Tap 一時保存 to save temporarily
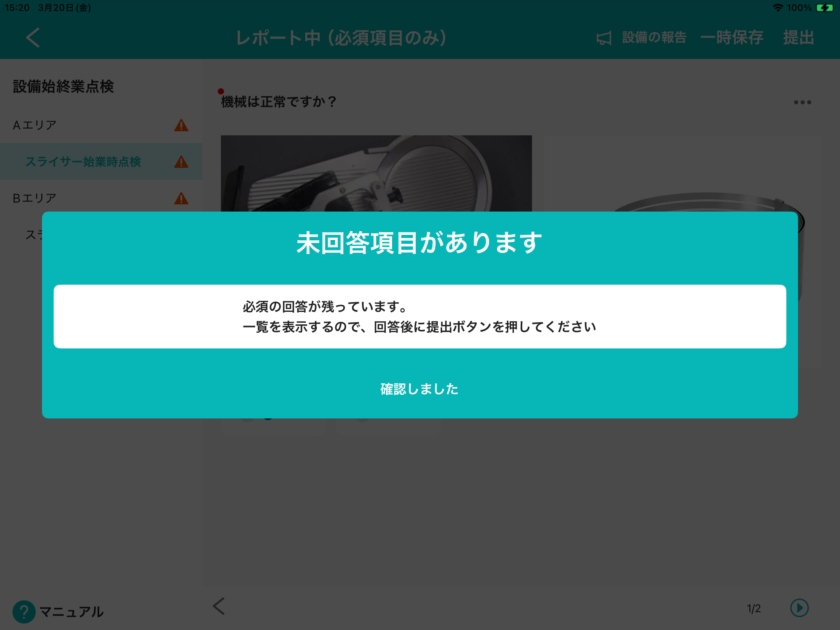This screenshot has height=630, width=840. point(731,38)
